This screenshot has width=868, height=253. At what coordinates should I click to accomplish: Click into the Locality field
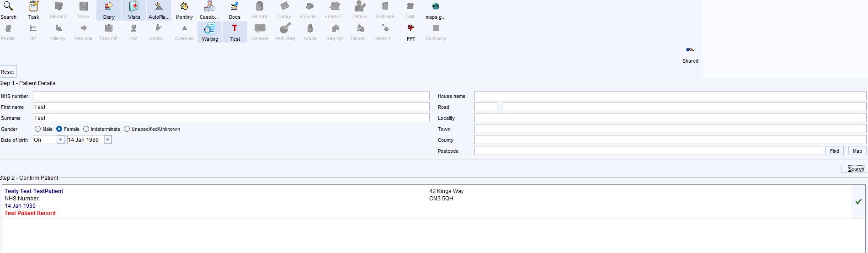coord(670,118)
